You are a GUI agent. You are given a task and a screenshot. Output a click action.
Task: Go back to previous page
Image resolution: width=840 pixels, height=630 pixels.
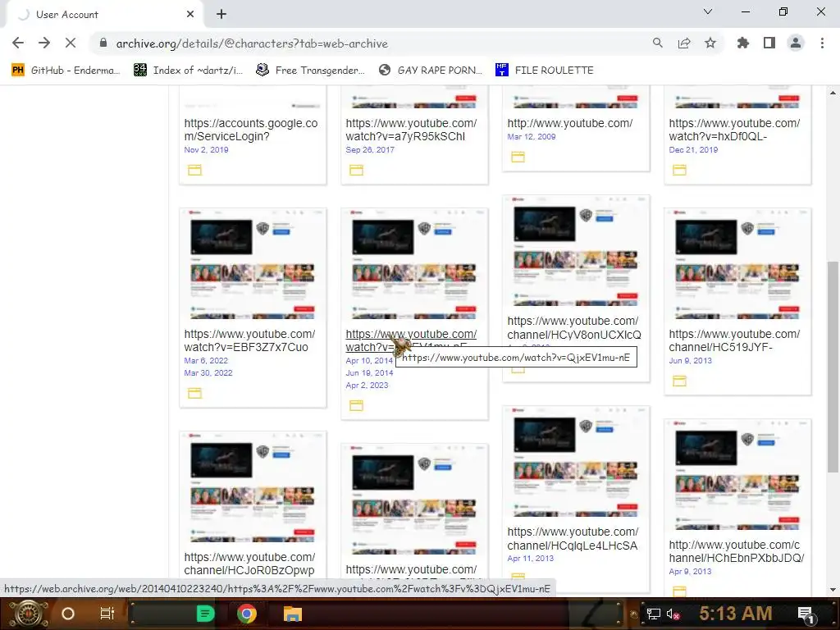point(18,43)
